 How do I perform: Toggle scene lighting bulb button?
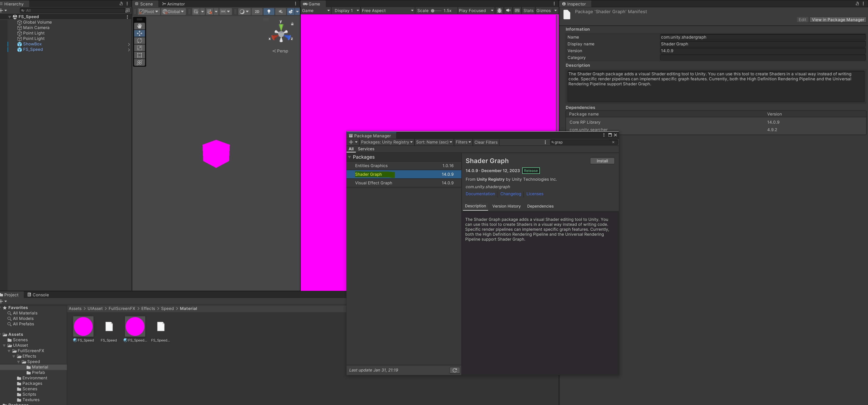tap(268, 11)
